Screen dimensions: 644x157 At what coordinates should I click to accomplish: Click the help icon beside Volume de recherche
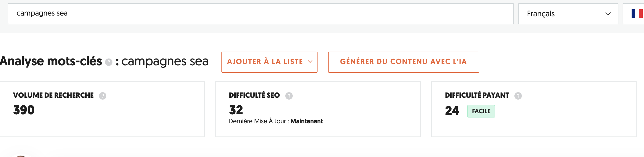point(103,96)
